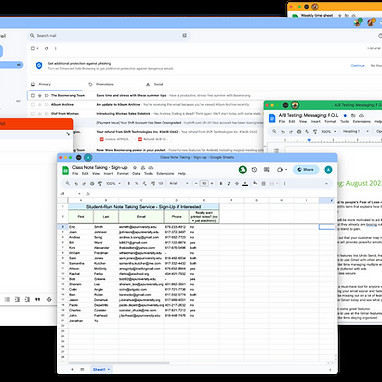Open all sheets list

coord(82,369)
